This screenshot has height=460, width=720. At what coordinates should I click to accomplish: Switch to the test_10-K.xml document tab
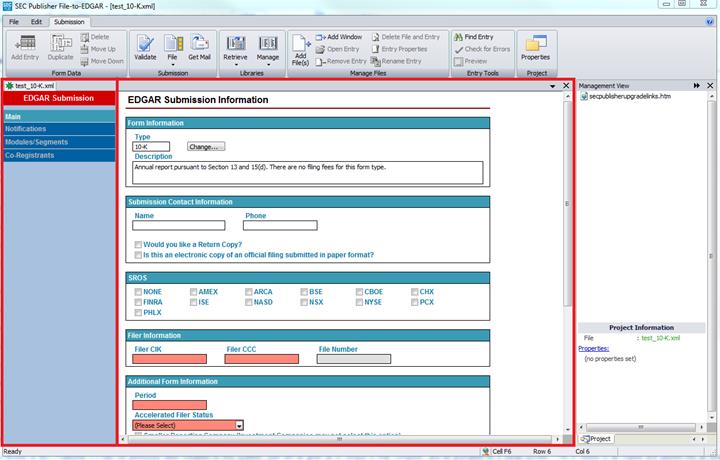click(x=30, y=86)
